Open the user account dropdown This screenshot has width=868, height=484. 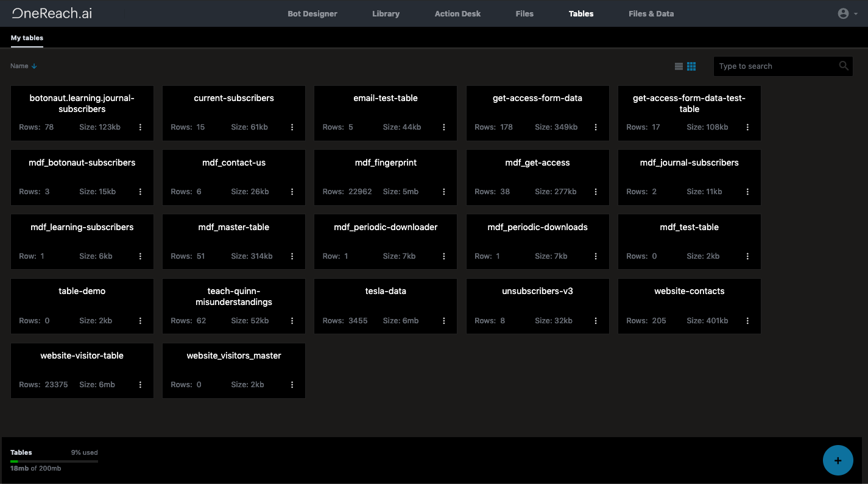point(846,13)
